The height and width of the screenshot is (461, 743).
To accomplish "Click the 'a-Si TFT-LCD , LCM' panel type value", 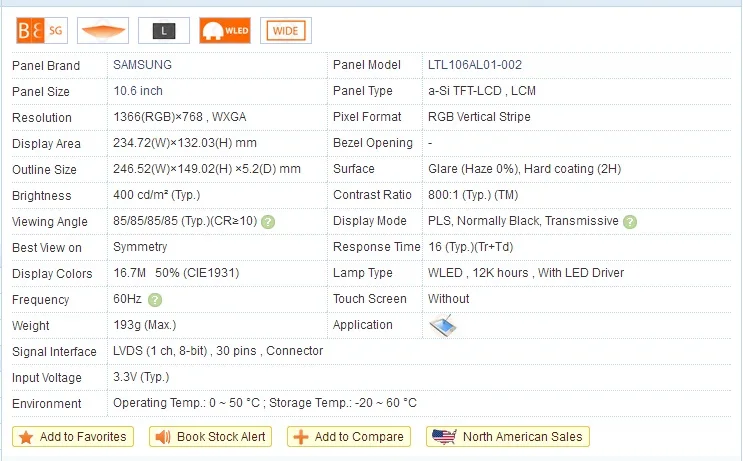I will (481, 91).
